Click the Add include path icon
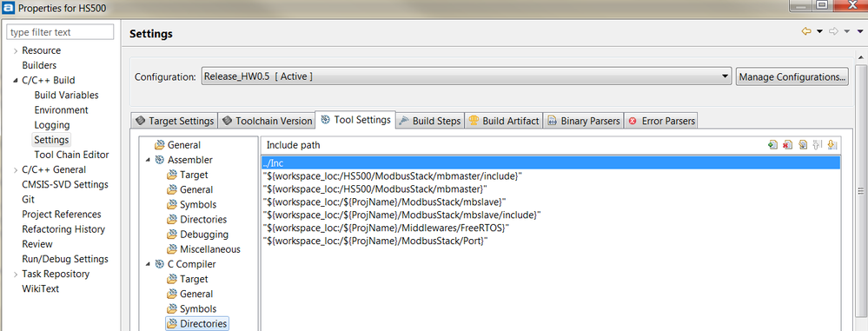This screenshot has width=868, height=331. [x=772, y=145]
